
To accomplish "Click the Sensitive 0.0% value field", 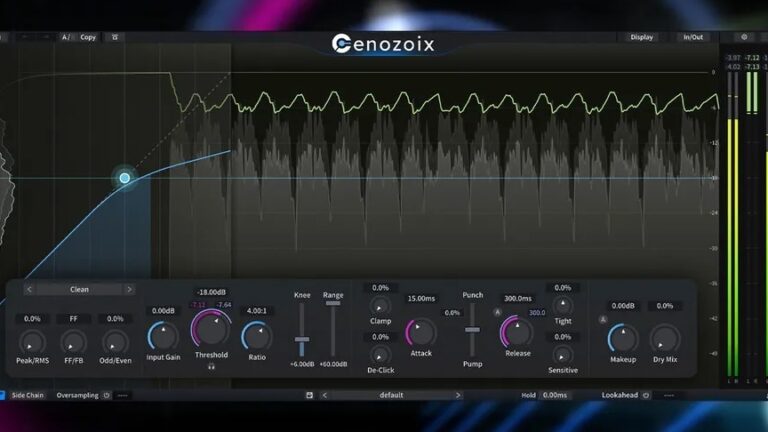I will click(x=562, y=337).
